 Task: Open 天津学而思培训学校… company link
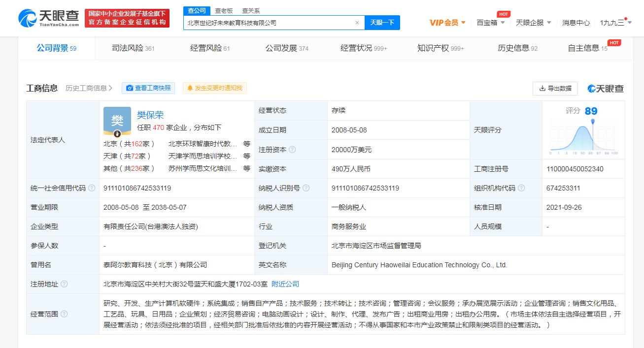[x=203, y=156]
